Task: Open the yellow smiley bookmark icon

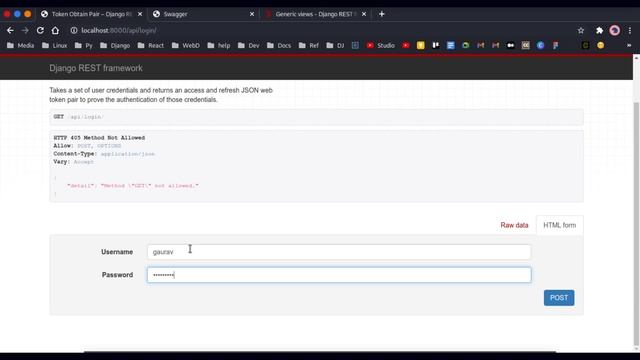Action: tap(600, 45)
